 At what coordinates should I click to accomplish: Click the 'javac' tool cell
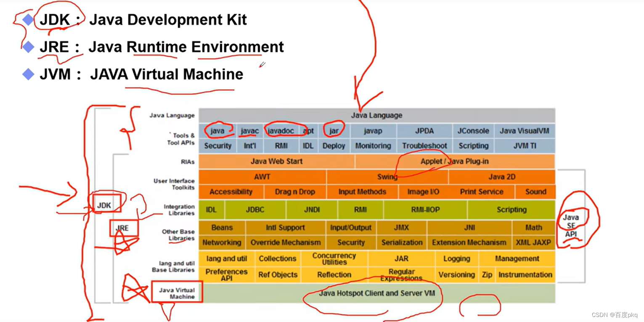click(x=249, y=131)
